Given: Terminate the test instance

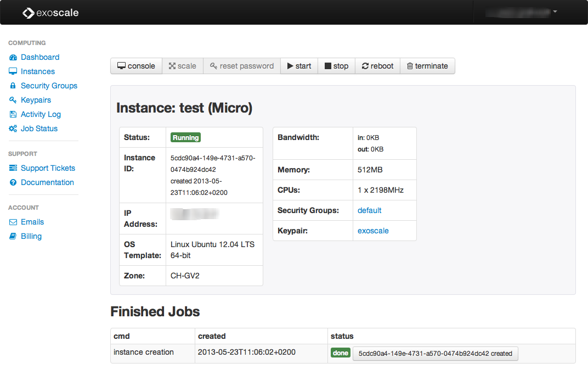Looking at the screenshot, I should tap(427, 66).
